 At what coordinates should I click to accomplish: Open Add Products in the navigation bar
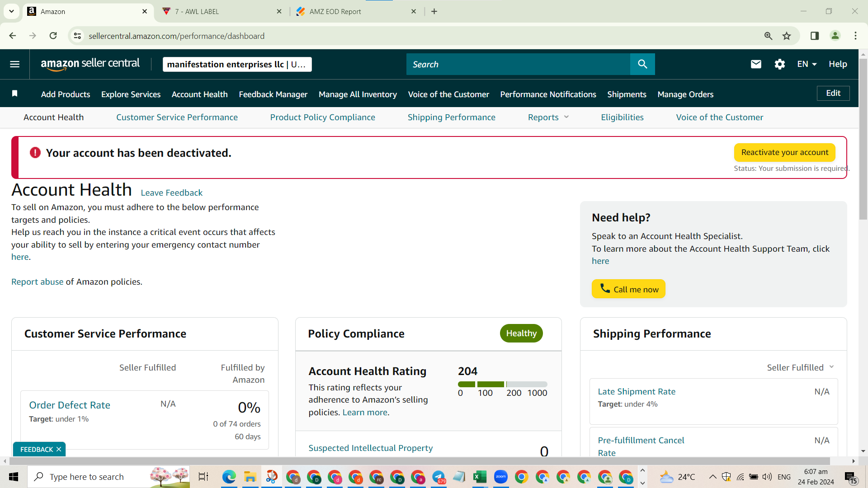pos(66,94)
